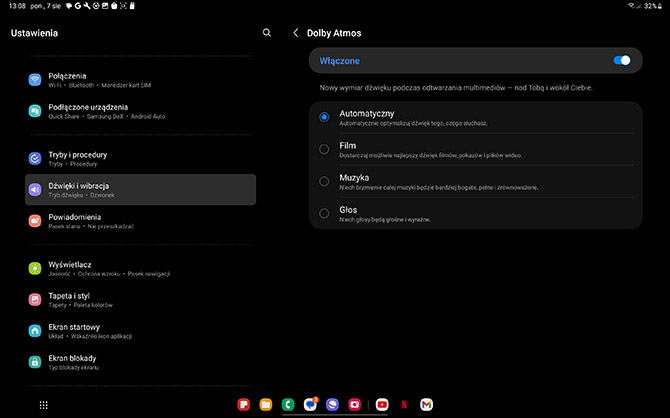This screenshot has width=670, height=418.
Task: Open the apps grid in the taskbar
Action: [44, 405]
